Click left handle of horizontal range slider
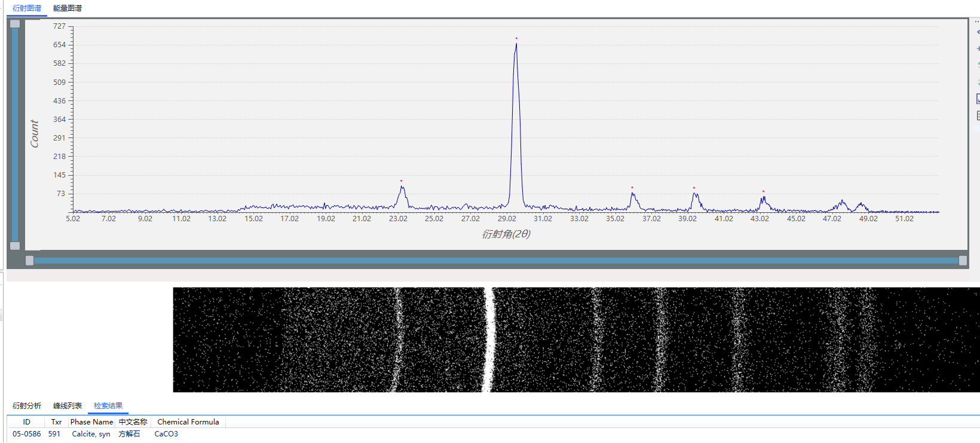The width and height of the screenshot is (980, 443). click(29, 261)
